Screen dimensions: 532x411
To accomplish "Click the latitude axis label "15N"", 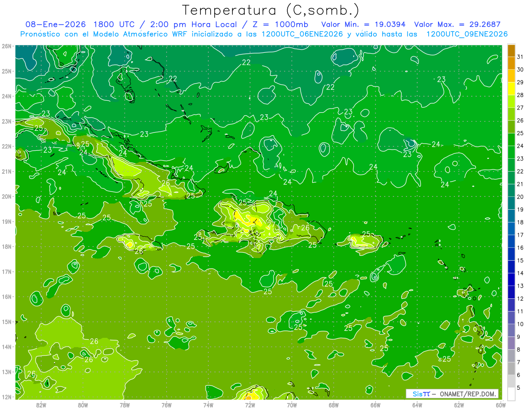I will [6, 321].
